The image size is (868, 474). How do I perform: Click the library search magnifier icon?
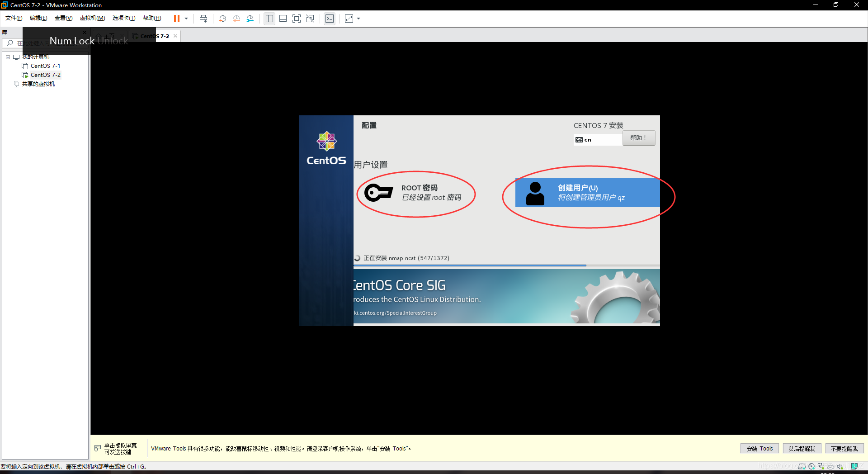coord(10,43)
